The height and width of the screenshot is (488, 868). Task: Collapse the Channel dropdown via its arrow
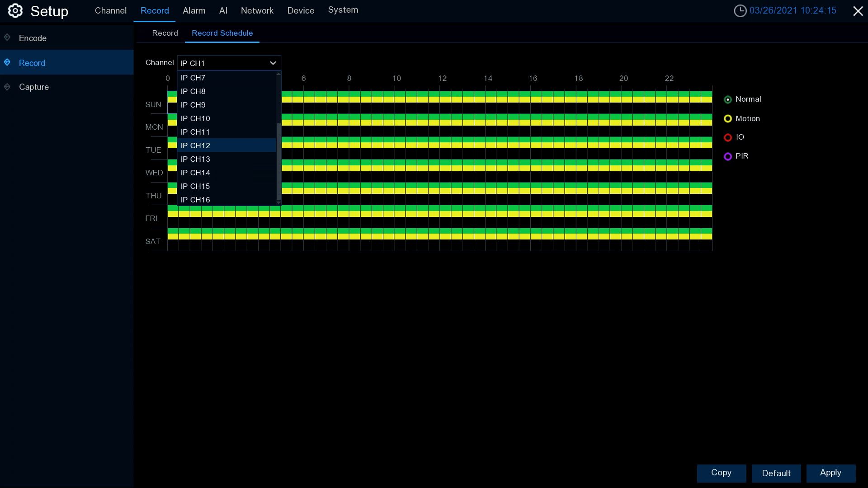point(273,63)
